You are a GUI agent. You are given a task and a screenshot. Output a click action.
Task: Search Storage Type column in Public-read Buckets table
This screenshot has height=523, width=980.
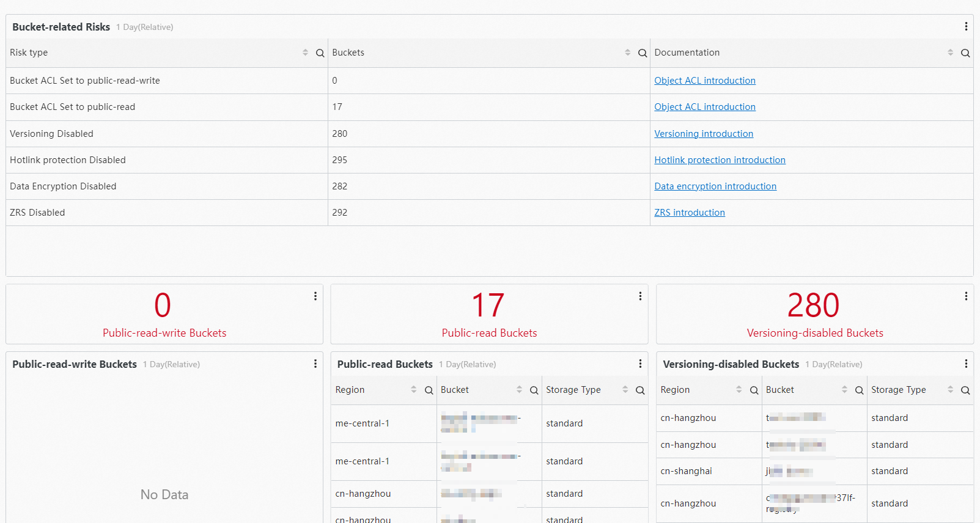coord(640,390)
